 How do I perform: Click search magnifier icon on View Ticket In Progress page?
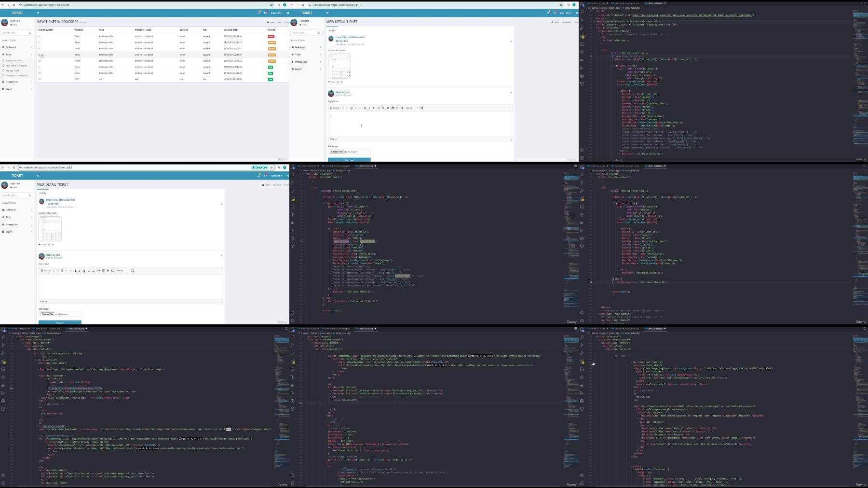(30, 33)
